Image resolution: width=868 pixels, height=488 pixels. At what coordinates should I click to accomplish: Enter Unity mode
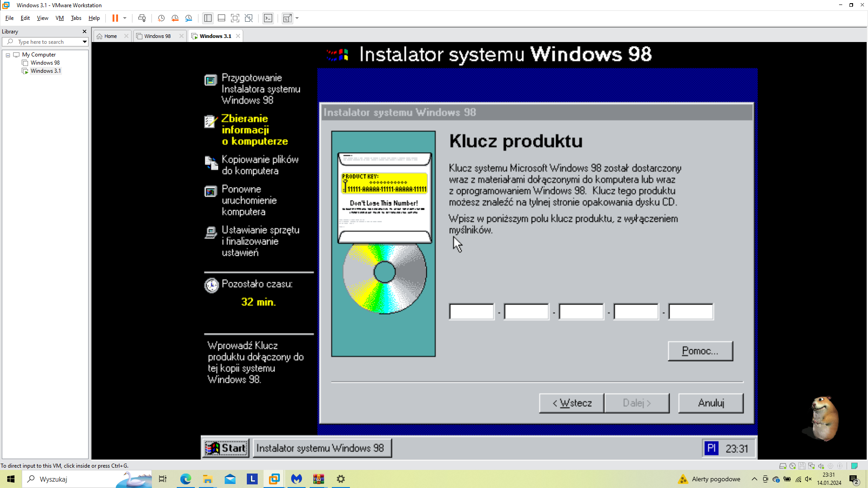tap(249, 18)
